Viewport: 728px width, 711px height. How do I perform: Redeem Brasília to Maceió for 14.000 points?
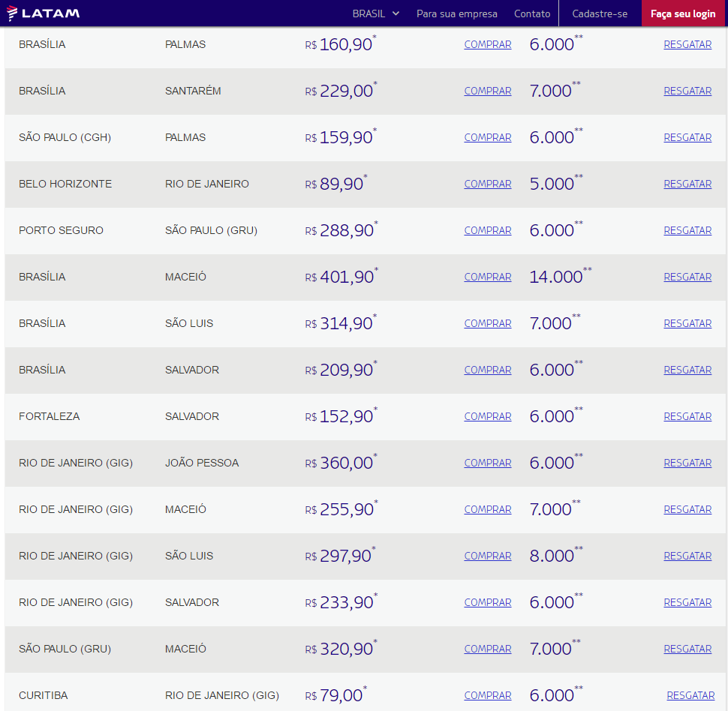click(687, 277)
